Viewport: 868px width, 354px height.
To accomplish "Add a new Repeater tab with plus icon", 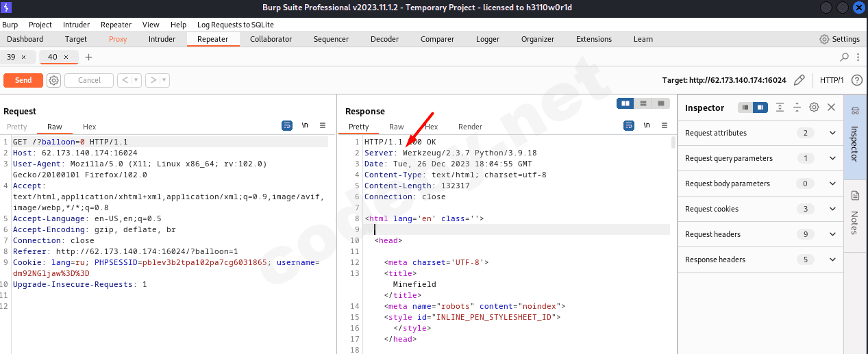I will point(88,57).
